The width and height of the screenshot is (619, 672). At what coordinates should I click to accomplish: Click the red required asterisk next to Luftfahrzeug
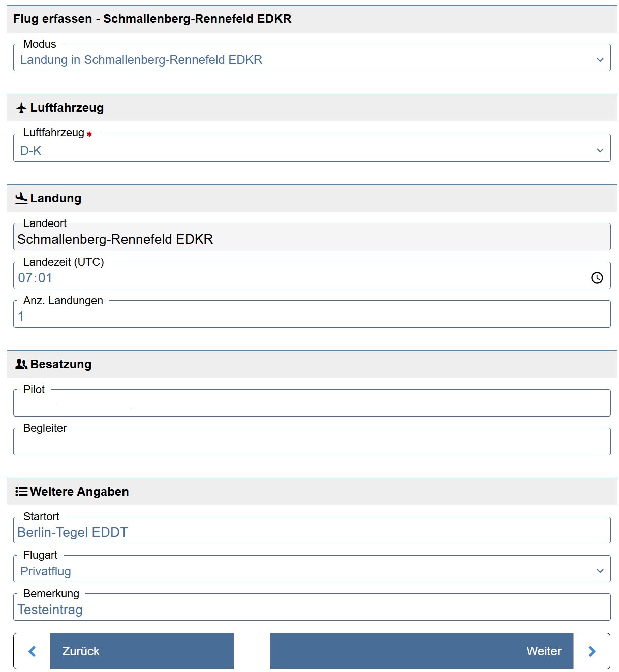tap(89, 134)
